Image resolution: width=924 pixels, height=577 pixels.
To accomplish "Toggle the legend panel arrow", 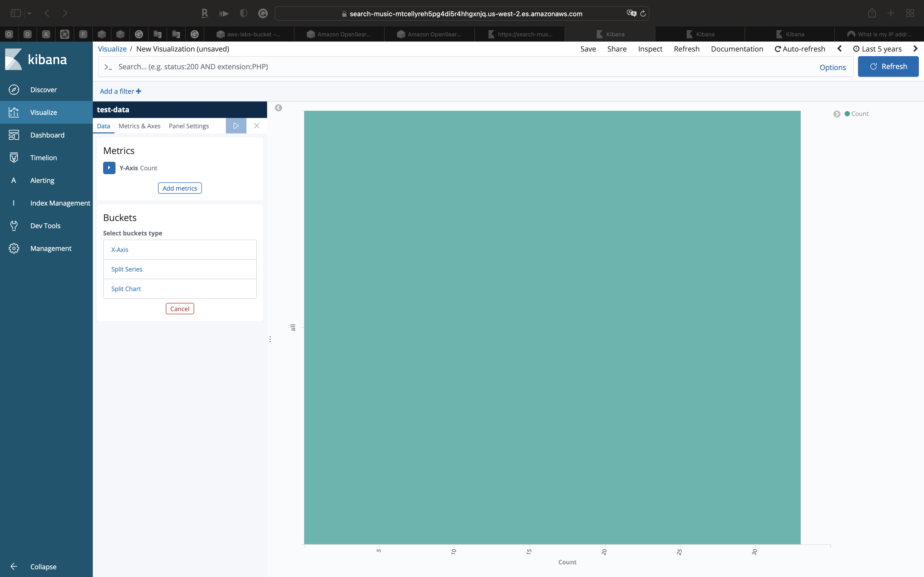I will [837, 114].
